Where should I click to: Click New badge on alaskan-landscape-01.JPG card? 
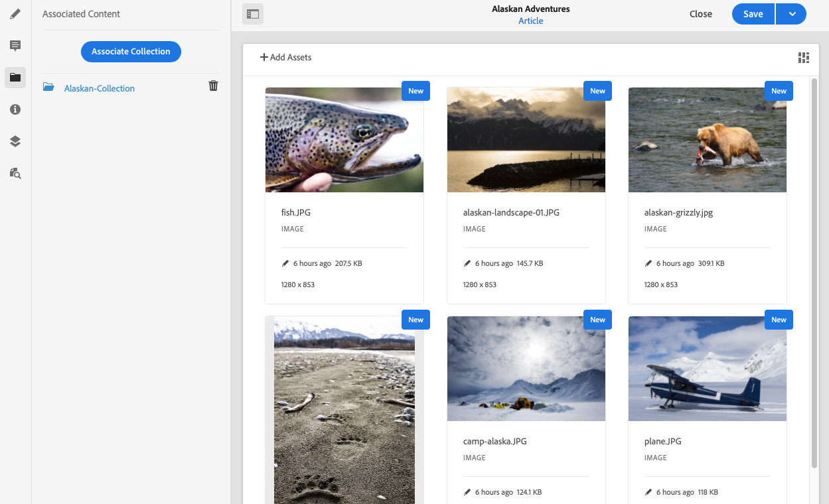pos(598,91)
